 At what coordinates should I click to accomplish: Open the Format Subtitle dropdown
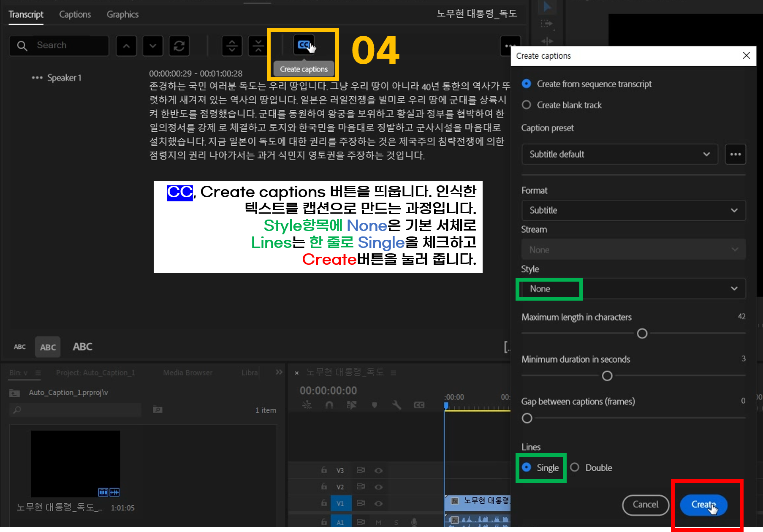(x=634, y=210)
